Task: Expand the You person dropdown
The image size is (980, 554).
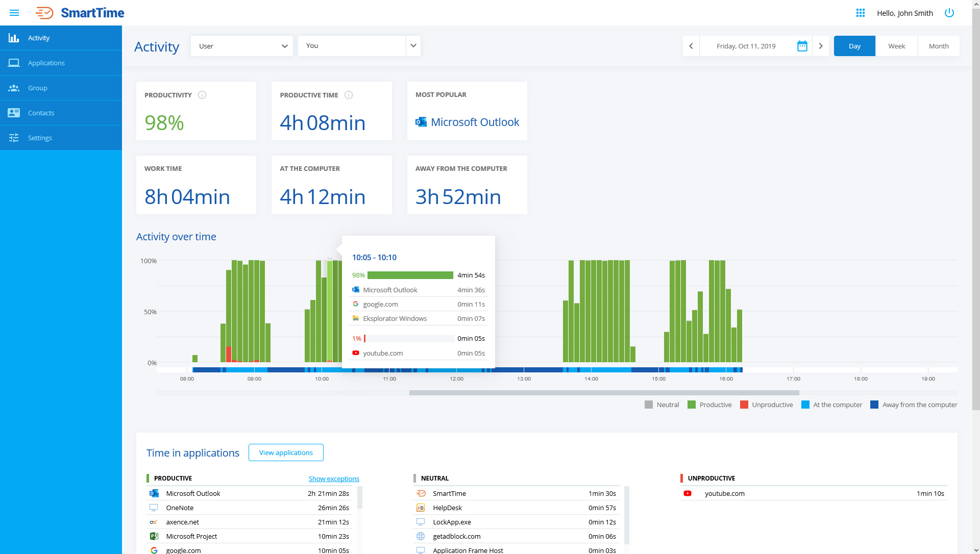Action: (x=413, y=46)
